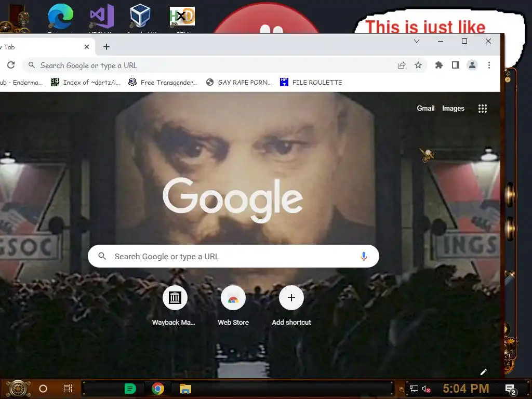
Task: Click the share page icon in address bar
Action: 402,65
